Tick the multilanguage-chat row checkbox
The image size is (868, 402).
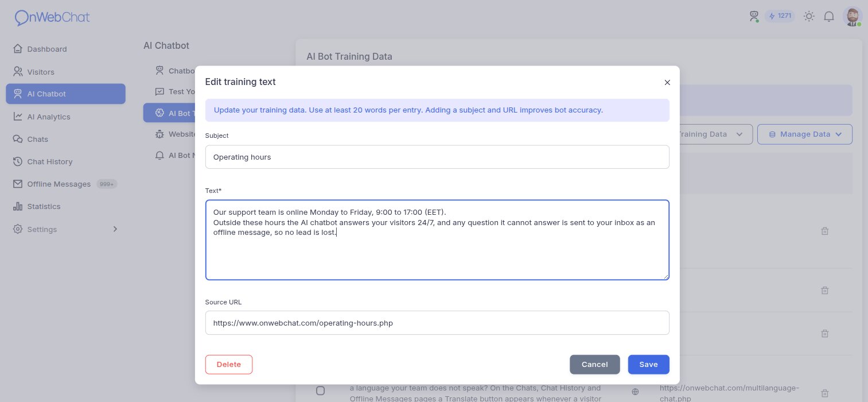(321, 391)
